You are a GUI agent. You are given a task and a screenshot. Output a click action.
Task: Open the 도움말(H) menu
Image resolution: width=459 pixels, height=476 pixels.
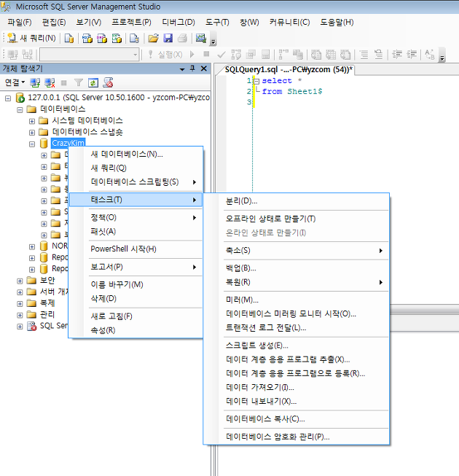tap(337, 22)
